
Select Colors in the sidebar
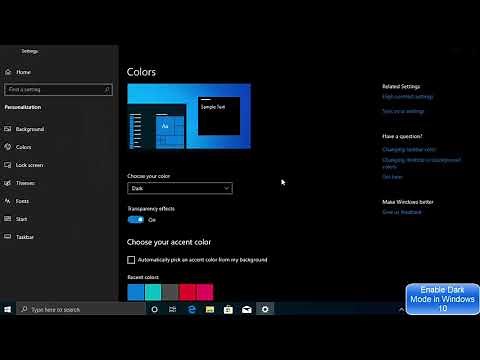pos(18,147)
